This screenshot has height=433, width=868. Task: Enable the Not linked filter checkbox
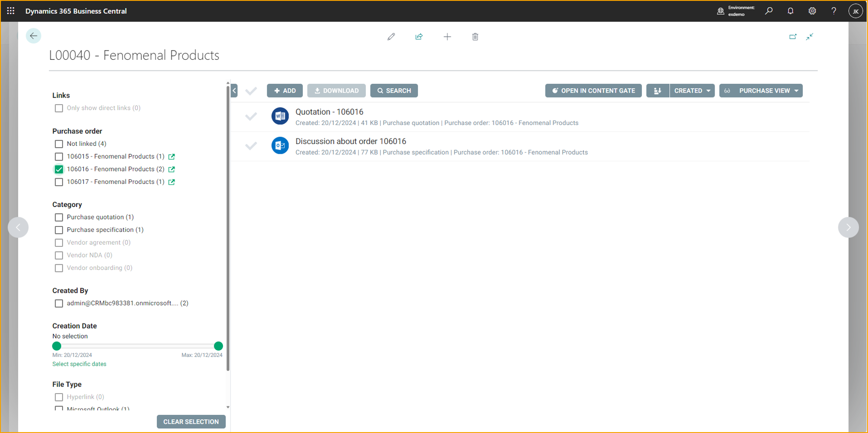[59, 144]
